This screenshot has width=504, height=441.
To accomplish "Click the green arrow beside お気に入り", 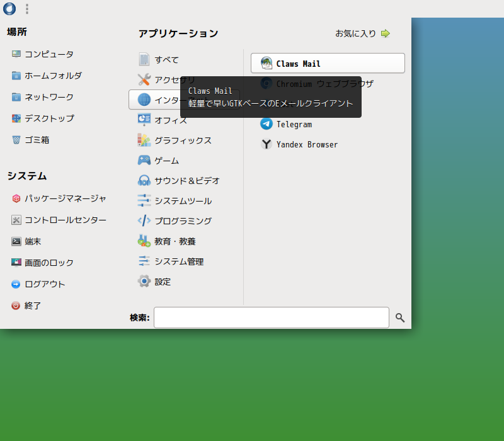I will click(386, 33).
